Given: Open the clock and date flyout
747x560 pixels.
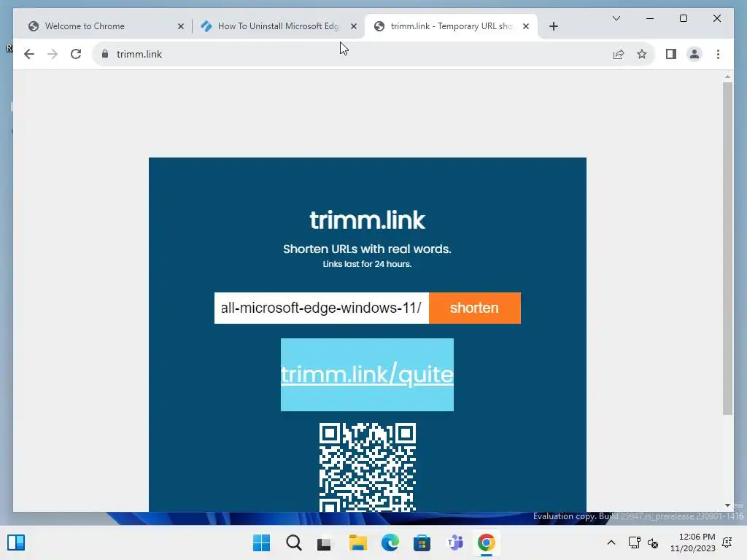Looking at the screenshot, I should click(x=692, y=542).
